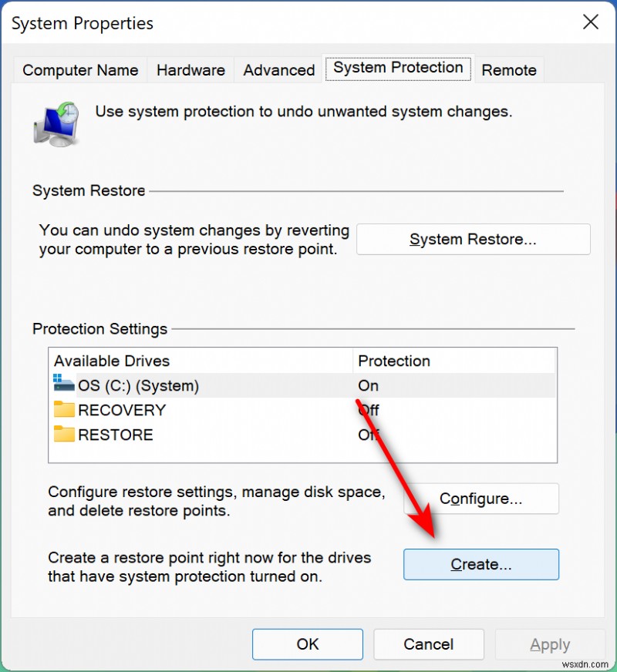Switch to the Advanced tab

278,70
